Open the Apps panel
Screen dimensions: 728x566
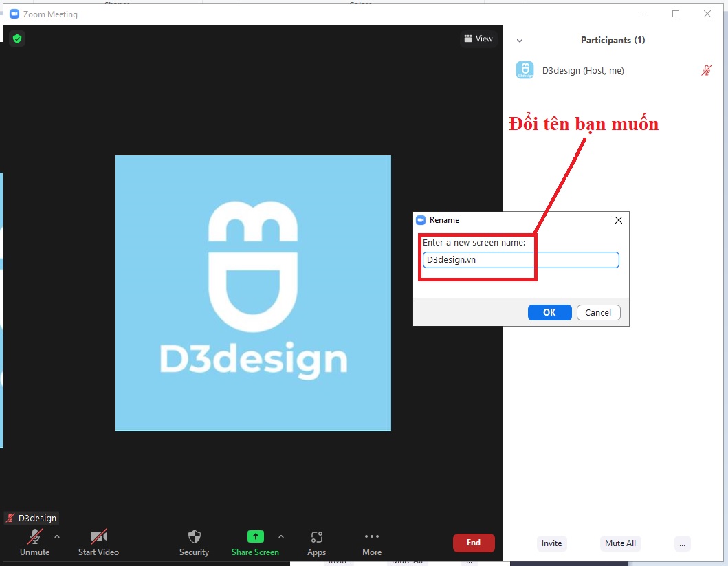[317, 542]
